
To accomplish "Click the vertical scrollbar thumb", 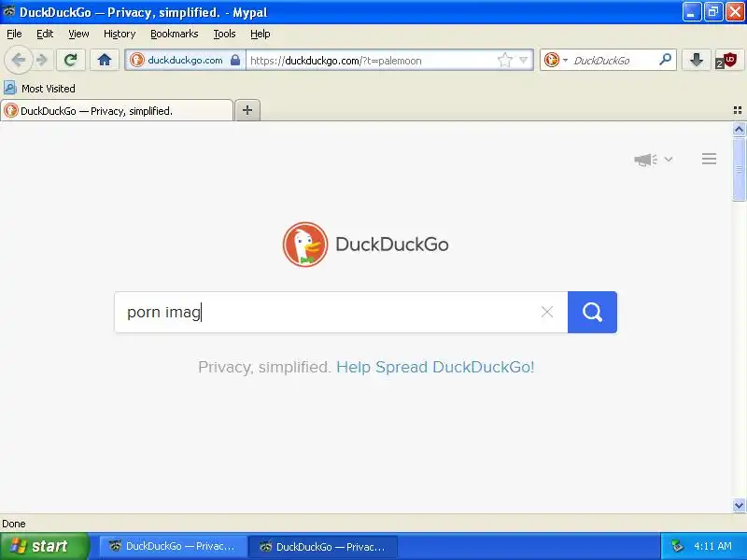I will [x=739, y=169].
